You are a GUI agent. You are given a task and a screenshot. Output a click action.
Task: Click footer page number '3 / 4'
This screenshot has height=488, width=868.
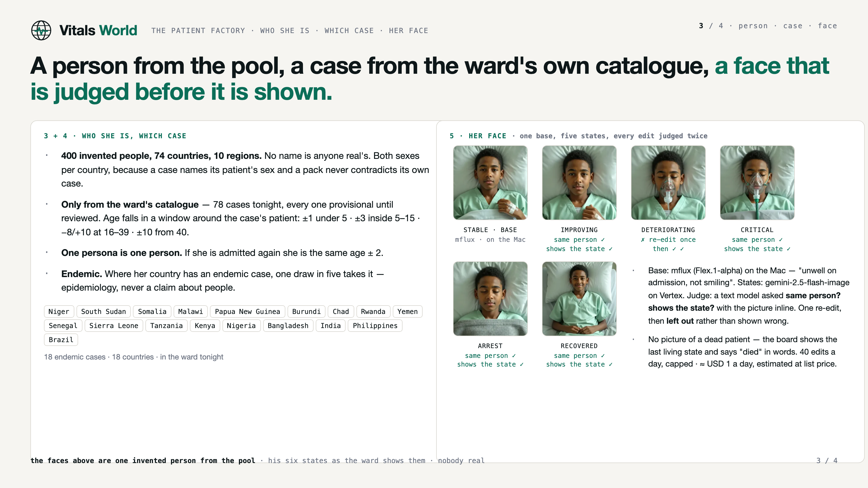(827, 460)
